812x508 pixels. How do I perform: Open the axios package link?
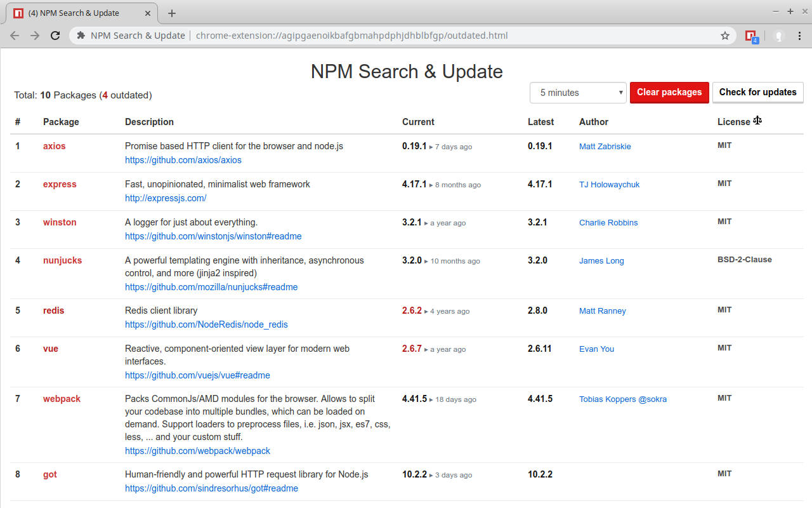[x=55, y=146]
